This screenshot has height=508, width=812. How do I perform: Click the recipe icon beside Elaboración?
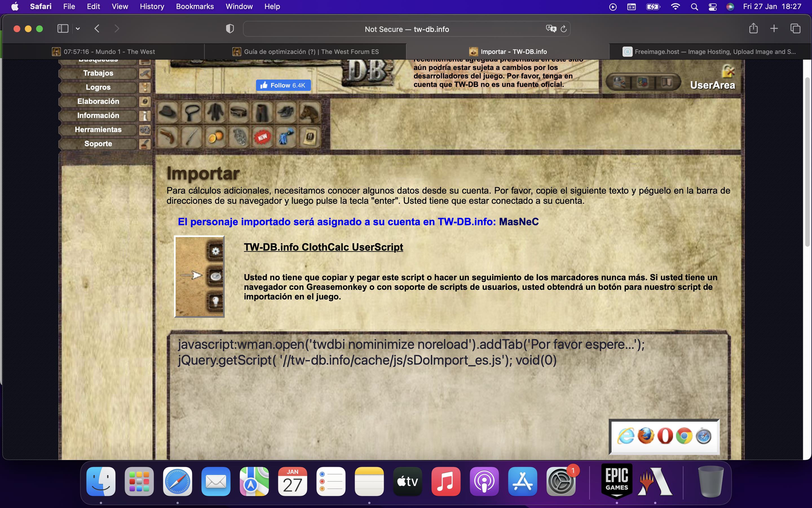[145, 102]
